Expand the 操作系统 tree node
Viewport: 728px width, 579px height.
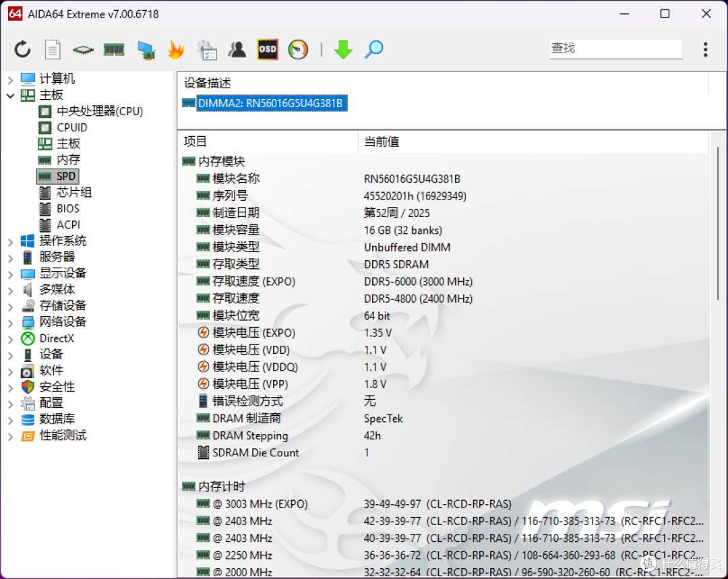(x=11, y=242)
